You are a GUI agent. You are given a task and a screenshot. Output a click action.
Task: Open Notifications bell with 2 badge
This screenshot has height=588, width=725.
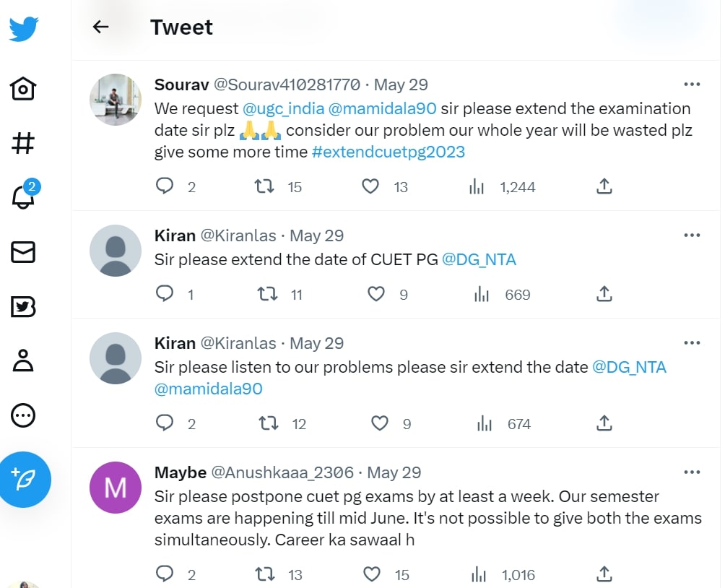point(23,196)
